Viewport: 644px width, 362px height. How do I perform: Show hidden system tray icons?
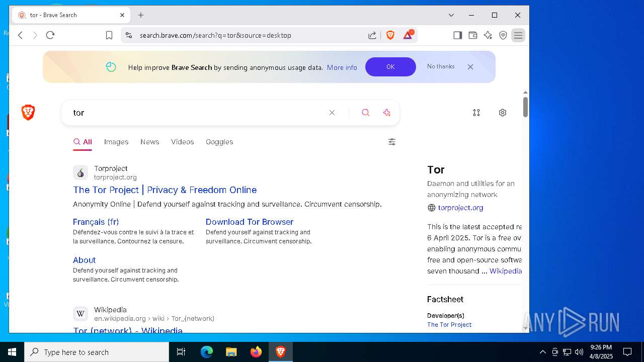[x=543, y=352]
